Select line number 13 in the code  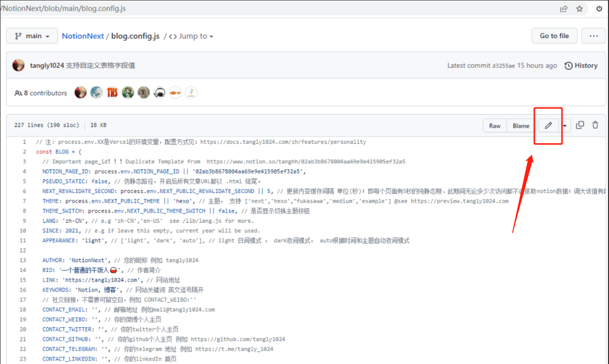[x=22, y=260]
